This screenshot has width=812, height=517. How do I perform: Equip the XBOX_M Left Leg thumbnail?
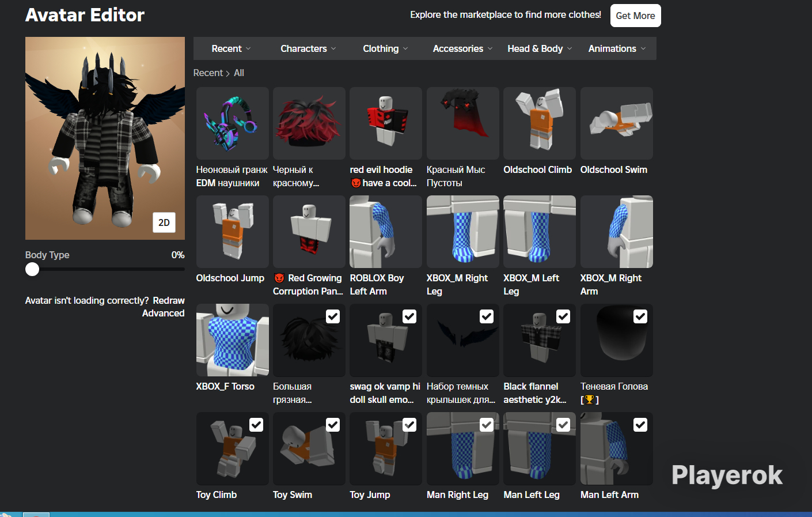click(540, 232)
